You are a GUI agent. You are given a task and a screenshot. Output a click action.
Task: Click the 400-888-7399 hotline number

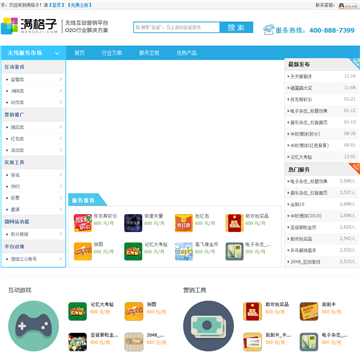[332, 30]
